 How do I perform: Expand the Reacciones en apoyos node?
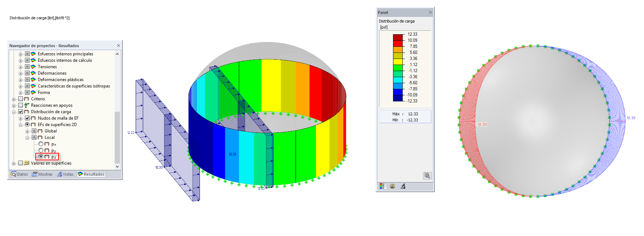[14, 106]
